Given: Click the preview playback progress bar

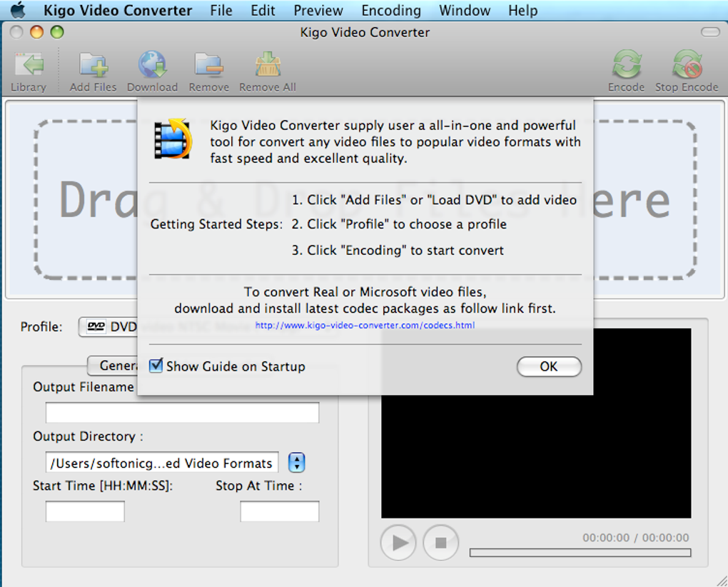Looking at the screenshot, I should pos(580,553).
